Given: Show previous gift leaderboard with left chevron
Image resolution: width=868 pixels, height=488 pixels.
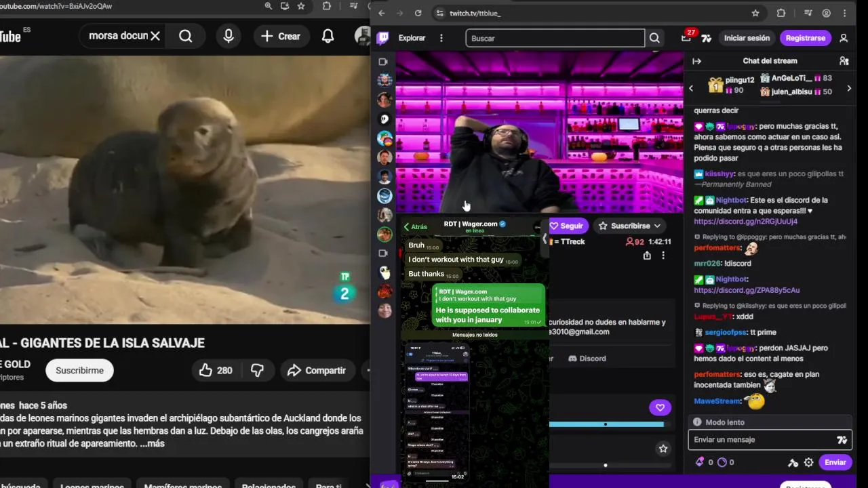Looking at the screenshot, I should 691,88.
